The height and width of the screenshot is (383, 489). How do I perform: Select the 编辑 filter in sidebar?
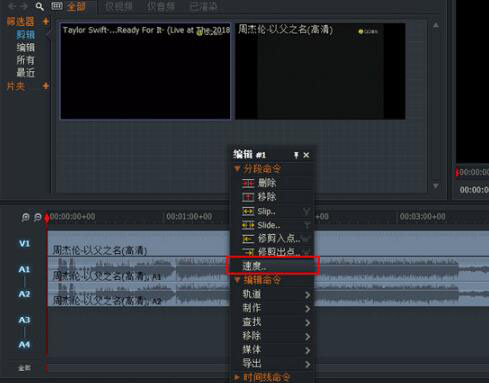26,47
